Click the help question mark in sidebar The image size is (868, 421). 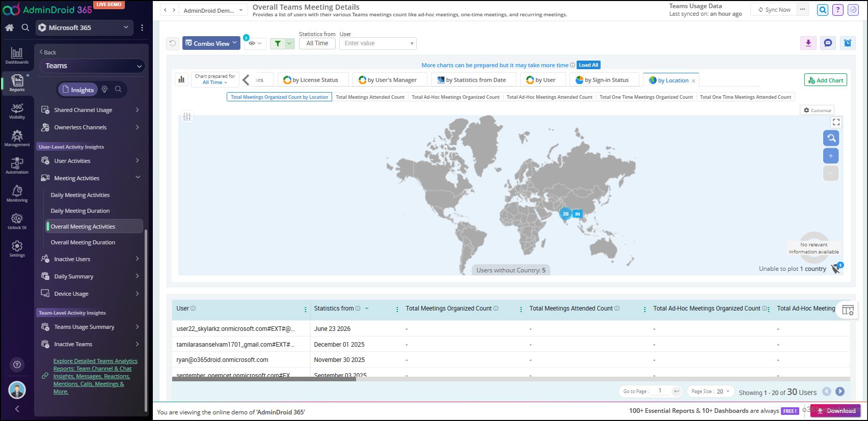tap(17, 364)
